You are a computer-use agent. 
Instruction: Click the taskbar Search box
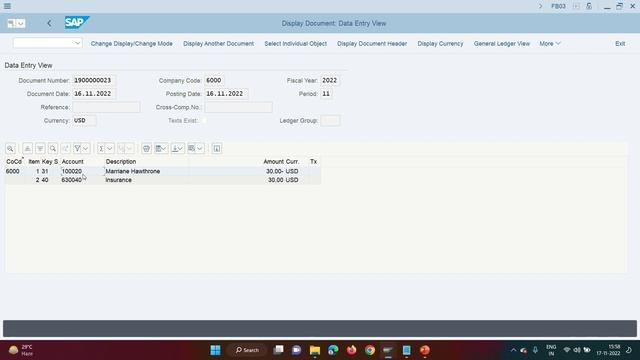247,350
